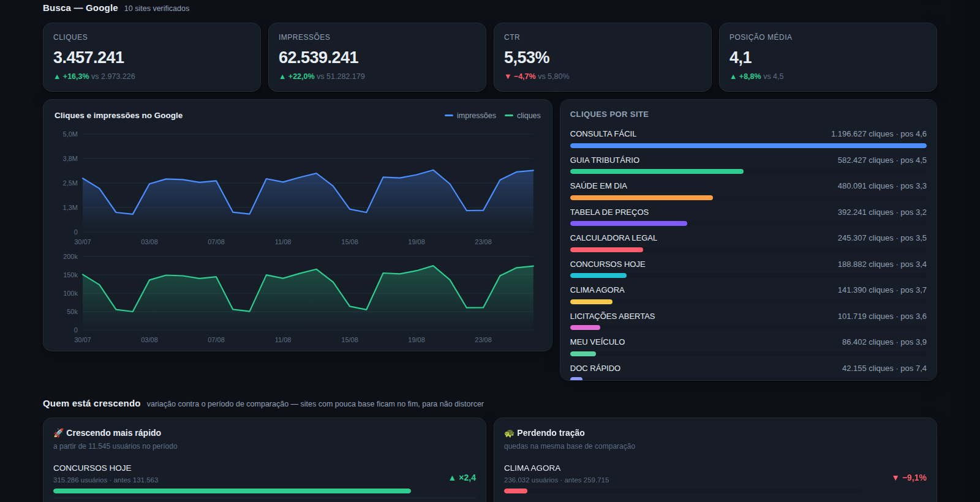Click the 15/08 marker on the impressions chart

350,242
